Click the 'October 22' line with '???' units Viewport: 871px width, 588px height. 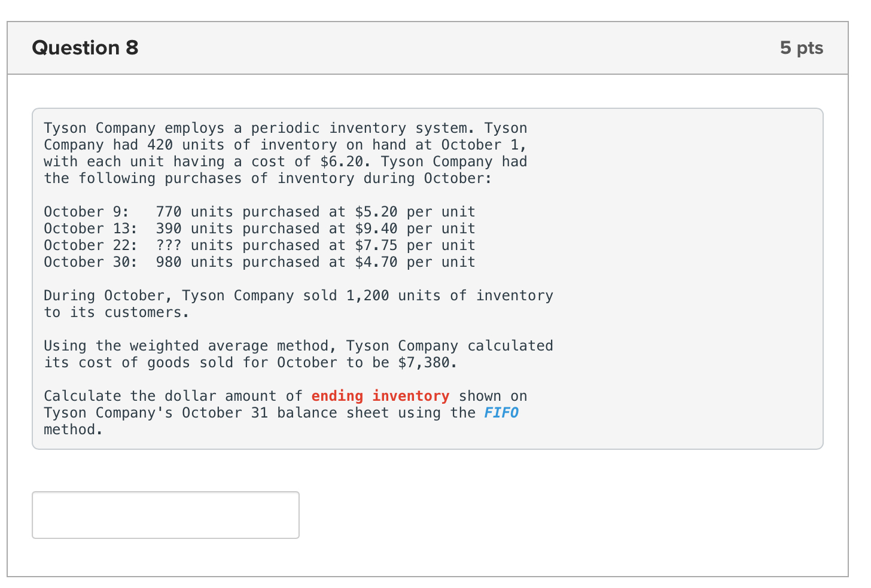[259, 245]
